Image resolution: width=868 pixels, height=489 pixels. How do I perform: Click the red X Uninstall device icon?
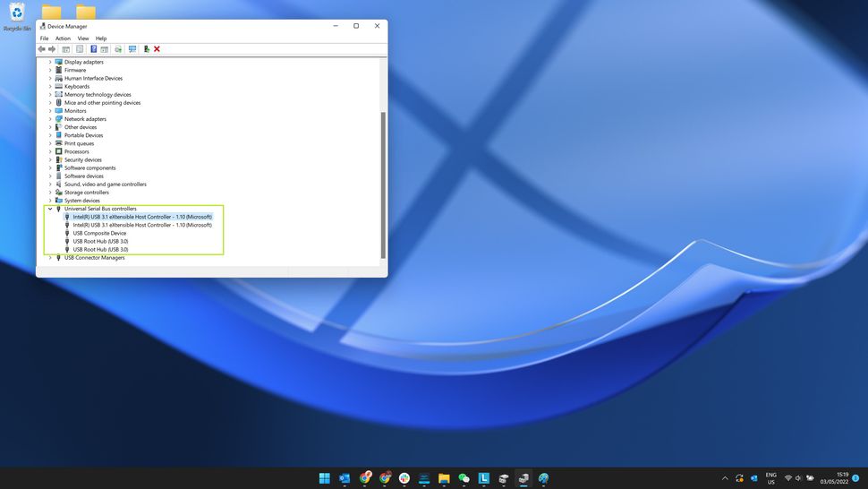[157, 49]
